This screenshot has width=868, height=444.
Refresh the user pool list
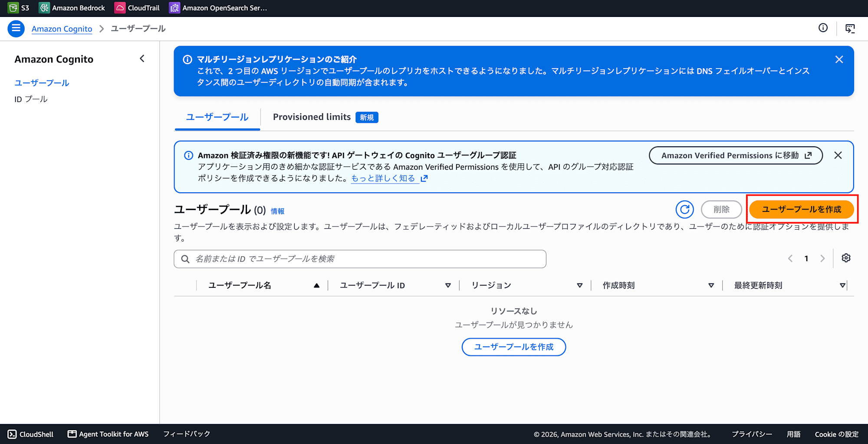coord(684,210)
